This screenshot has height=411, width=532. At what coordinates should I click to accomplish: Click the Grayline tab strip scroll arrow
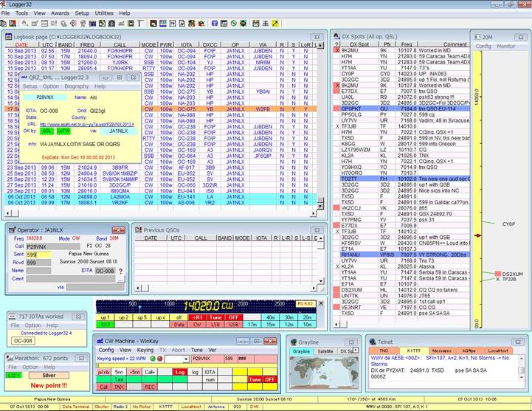(x=356, y=350)
